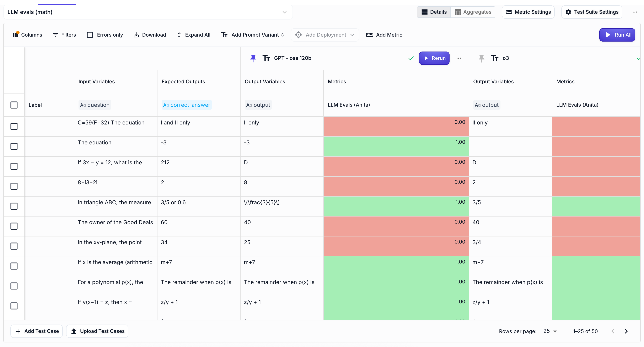The width and height of the screenshot is (644, 347).
Task: Click Upload Test Cases button
Action: (97, 331)
